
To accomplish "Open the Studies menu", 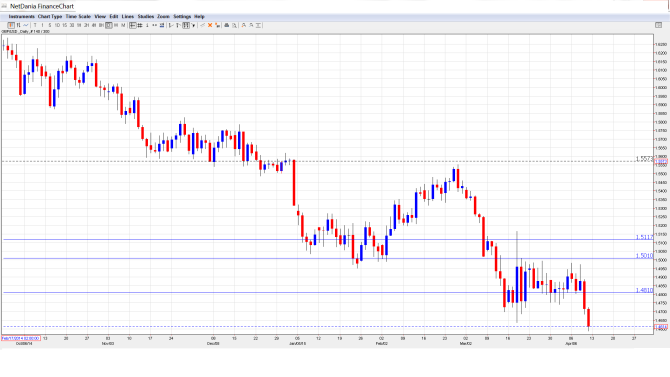I will [146, 17].
